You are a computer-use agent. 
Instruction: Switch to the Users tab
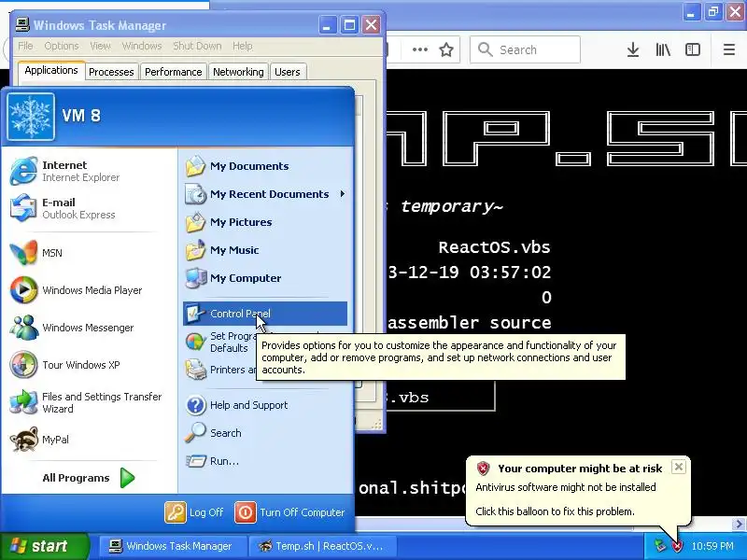click(x=288, y=72)
